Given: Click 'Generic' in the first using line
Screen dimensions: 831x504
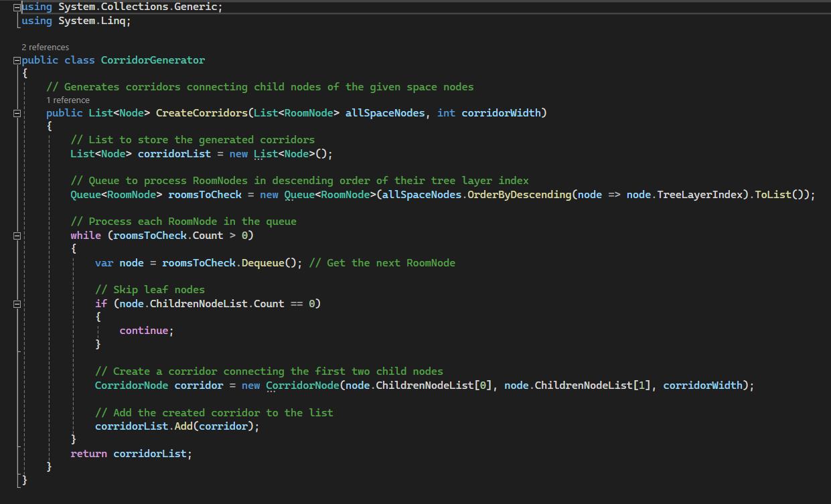Looking at the screenshot, I should point(196,7).
